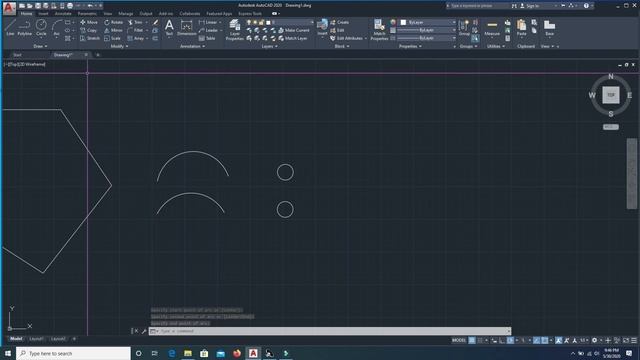Toggle clean screen in status bar

pos(626,340)
